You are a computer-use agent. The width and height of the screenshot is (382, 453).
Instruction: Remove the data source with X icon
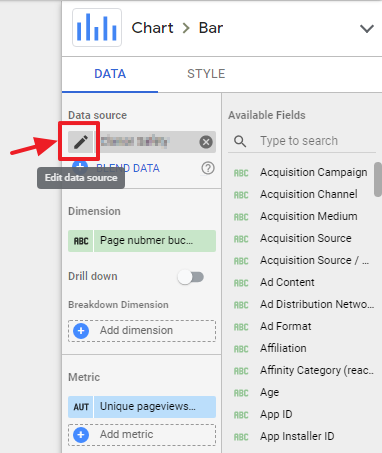[x=206, y=142]
